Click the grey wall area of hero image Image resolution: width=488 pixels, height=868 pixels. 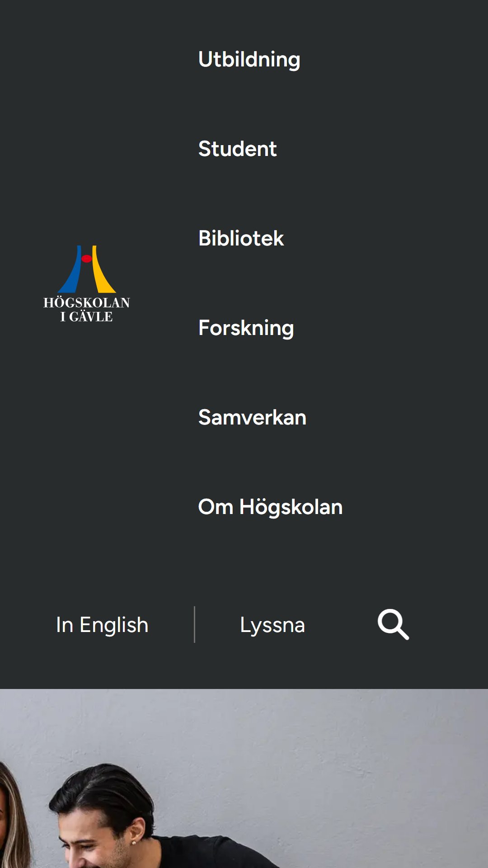coord(339,746)
